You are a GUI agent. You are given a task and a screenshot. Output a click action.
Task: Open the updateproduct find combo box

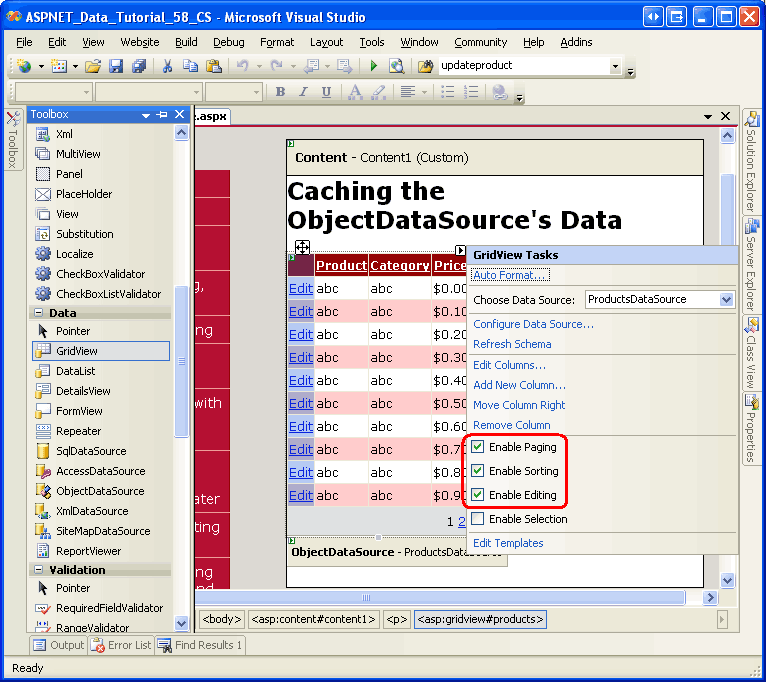tap(614, 66)
